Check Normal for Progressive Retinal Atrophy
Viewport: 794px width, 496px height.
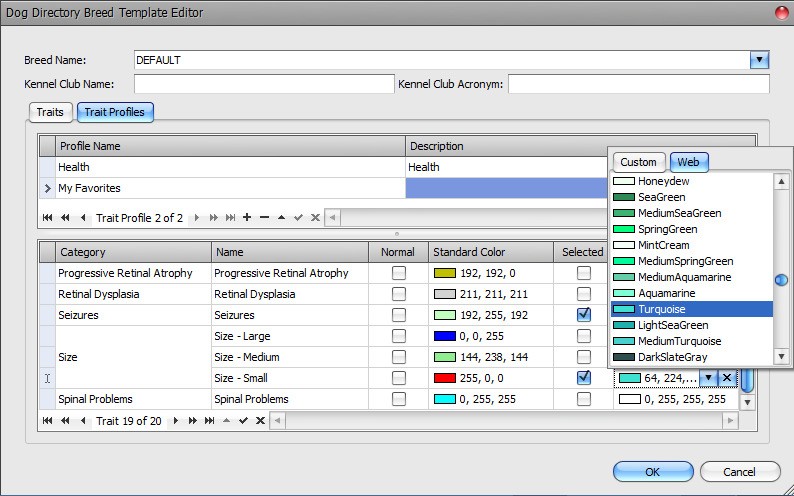[399, 273]
